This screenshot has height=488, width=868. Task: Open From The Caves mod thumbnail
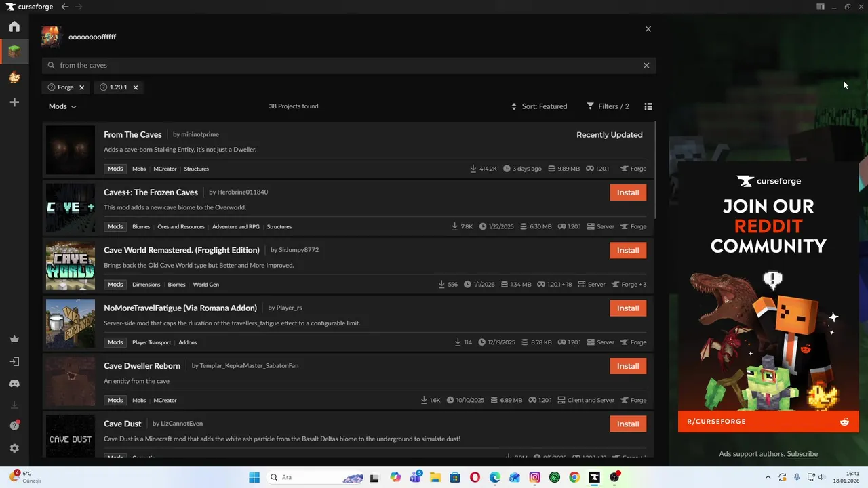[71, 150]
